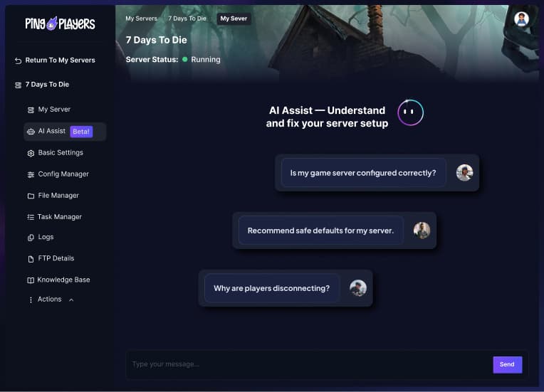The height and width of the screenshot is (392, 544).
Task: Open Task Manager list icon
Action: click(x=31, y=217)
